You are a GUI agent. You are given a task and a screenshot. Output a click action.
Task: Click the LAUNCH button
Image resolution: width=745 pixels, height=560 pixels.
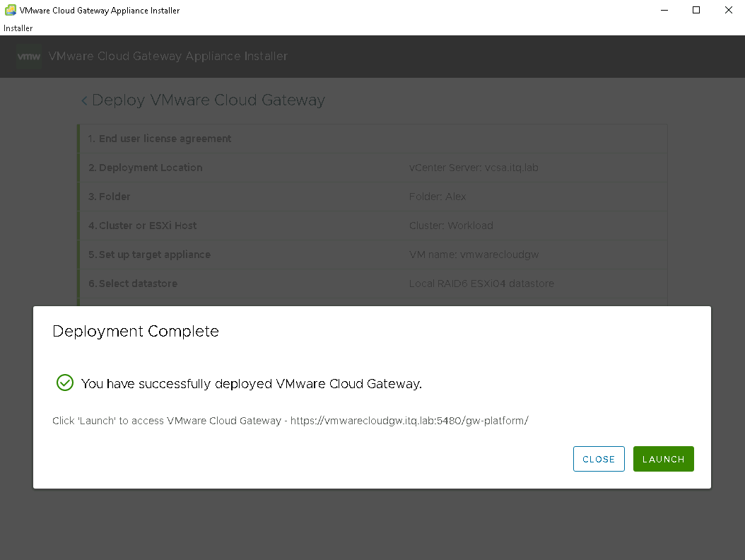pyautogui.click(x=663, y=458)
